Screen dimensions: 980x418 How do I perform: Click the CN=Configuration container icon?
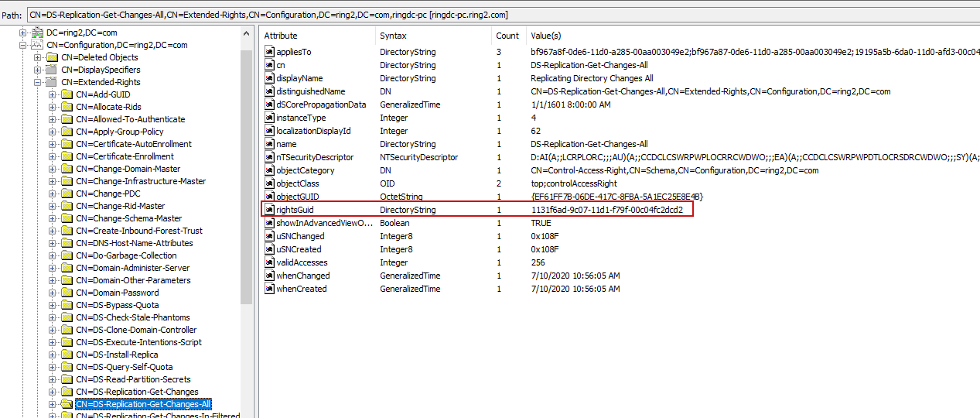coord(37,45)
